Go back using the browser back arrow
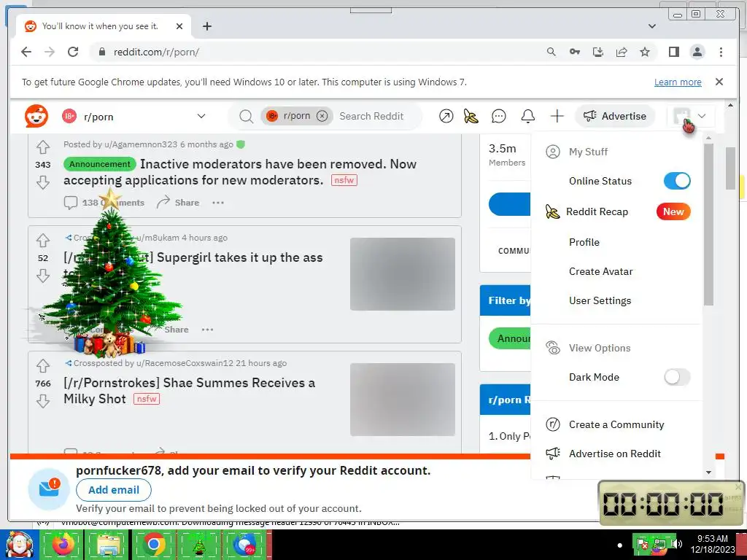Viewport: 747px width, 560px height. (x=26, y=52)
